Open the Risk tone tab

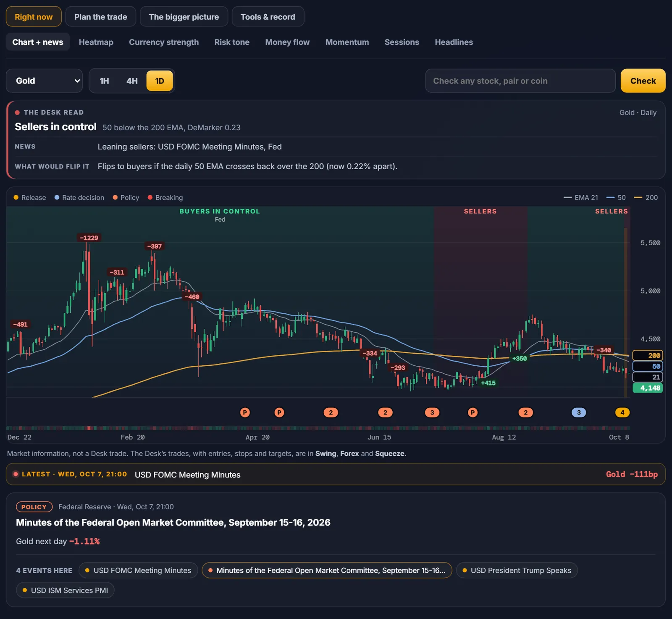(x=232, y=42)
